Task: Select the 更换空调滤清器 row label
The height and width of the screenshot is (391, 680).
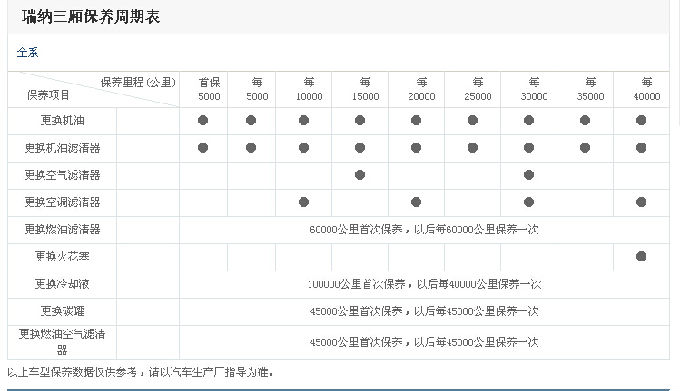Action: coord(62,202)
